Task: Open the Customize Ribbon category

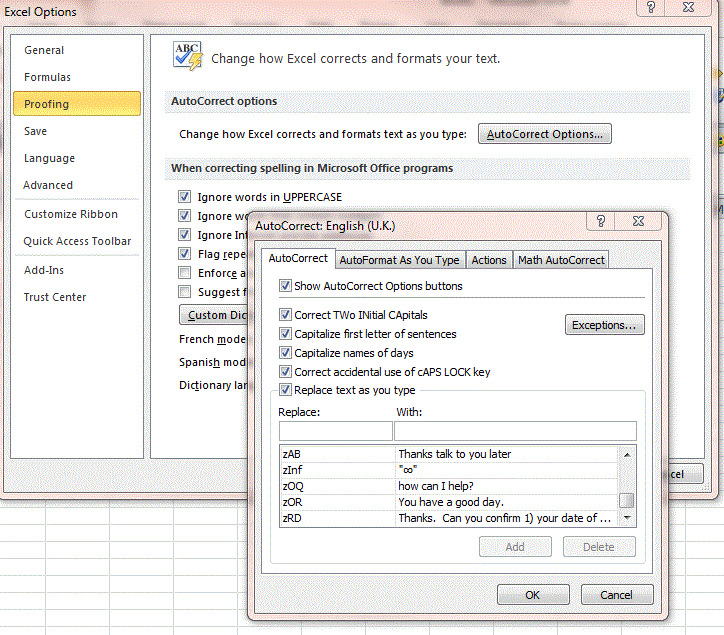Action: 71,214
